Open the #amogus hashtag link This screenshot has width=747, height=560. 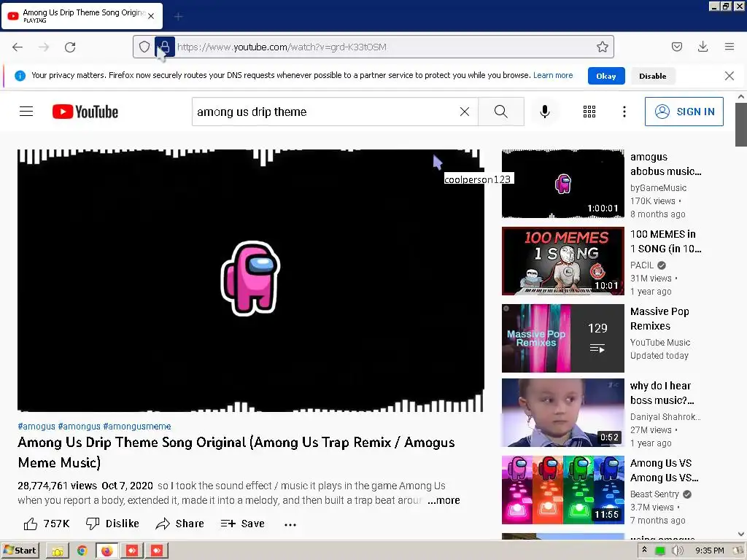(x=36, y=426)
